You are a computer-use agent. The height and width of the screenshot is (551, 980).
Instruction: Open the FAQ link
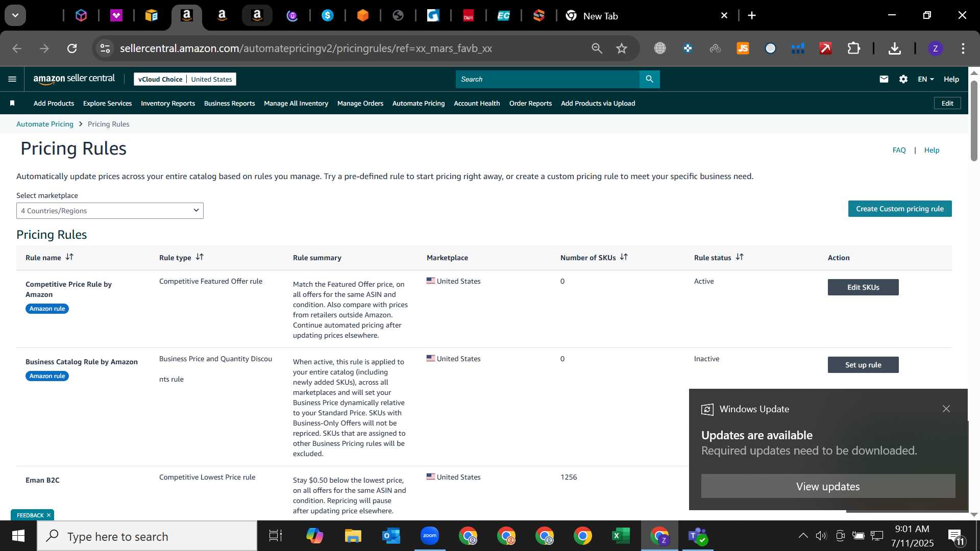pyautogui.click(x=899, y=150)
